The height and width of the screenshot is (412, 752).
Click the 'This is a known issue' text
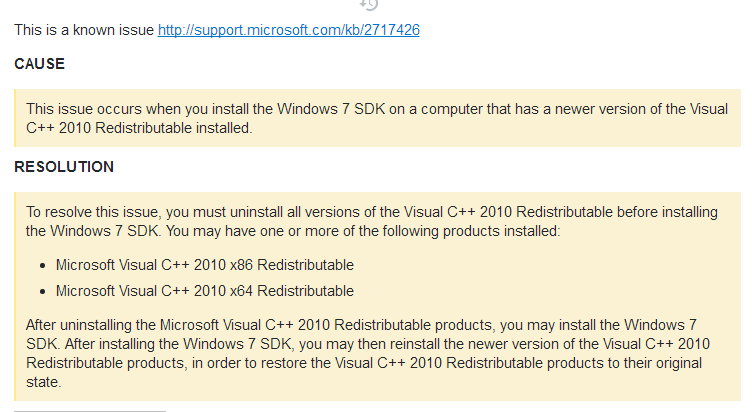pos(84,30)
